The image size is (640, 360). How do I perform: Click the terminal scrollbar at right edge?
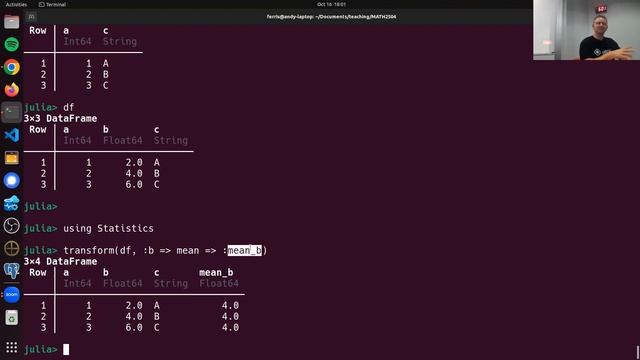[638, 352]
